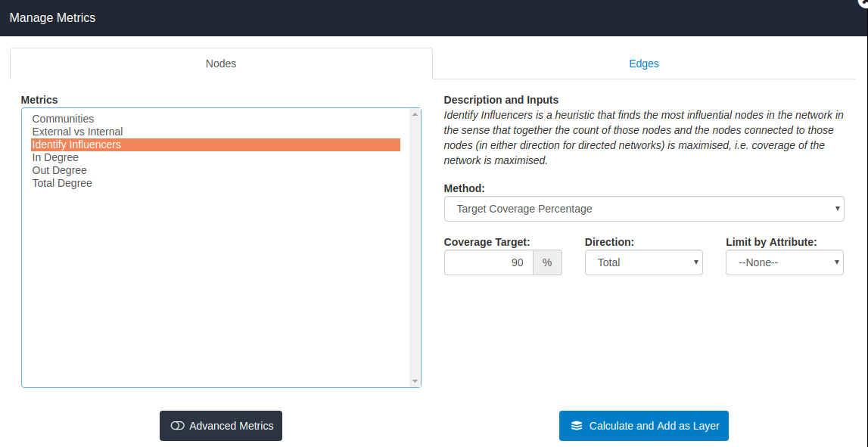Click Calculate and Add as Layer button
The height and width of the screenshot is (447, 868).
coord(644,426)
